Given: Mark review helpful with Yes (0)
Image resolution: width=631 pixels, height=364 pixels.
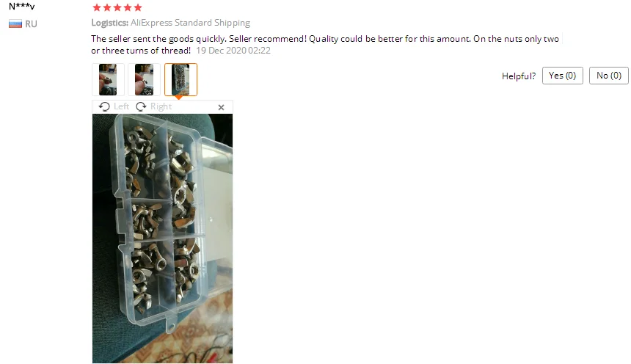Looking at the screenshot, I should pos(563,76).
